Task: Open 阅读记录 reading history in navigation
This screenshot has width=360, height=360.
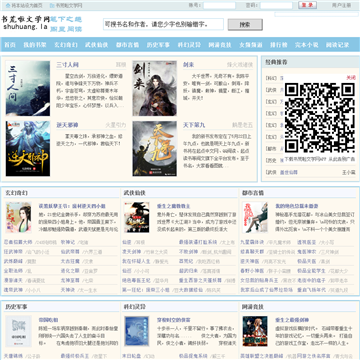Action: (x=337, y=45)
